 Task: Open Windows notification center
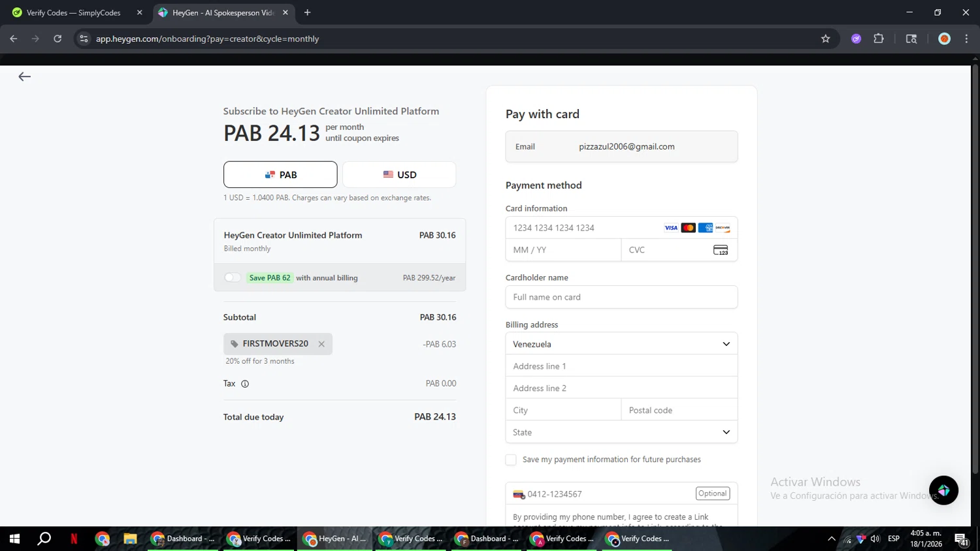(x=961, y=539)
